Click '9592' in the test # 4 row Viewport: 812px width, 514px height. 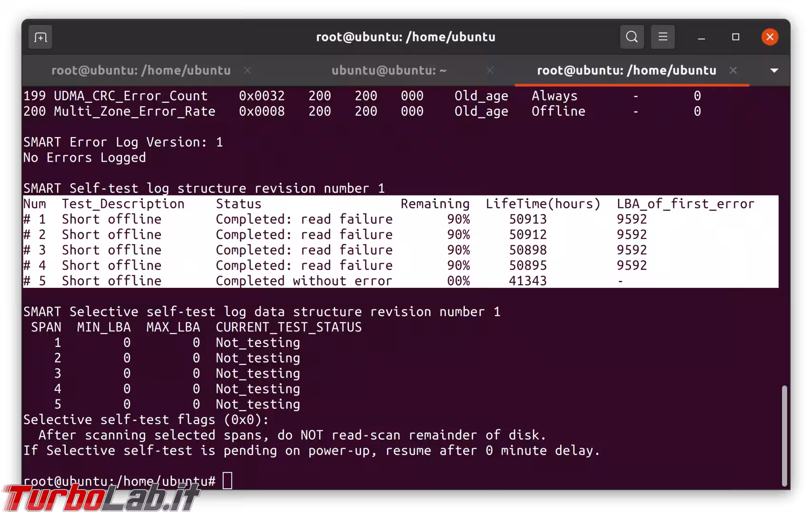click(632, 266)
